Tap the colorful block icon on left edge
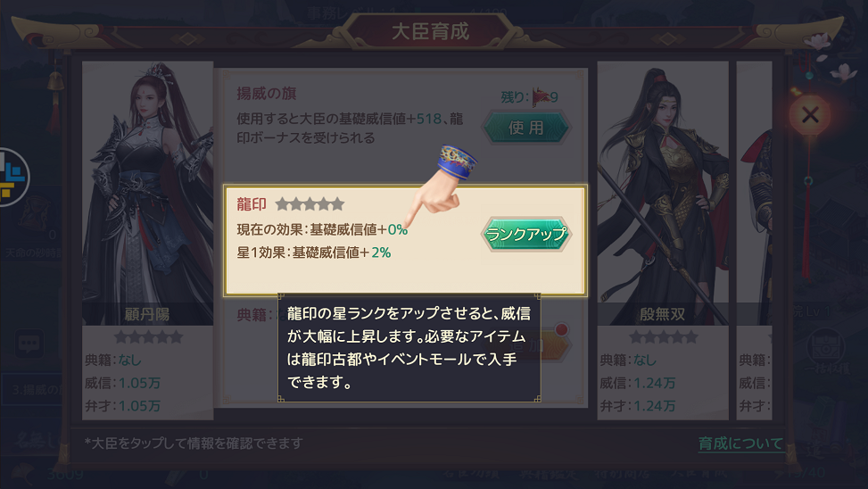 [12, 178]
